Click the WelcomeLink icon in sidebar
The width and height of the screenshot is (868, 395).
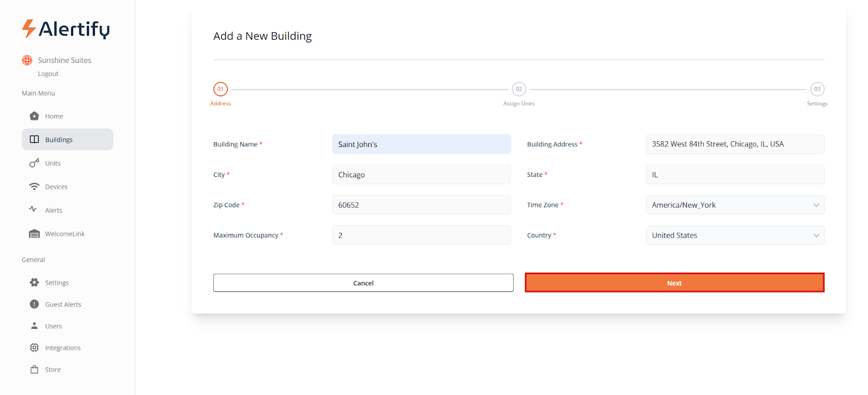tap(34, 234)
